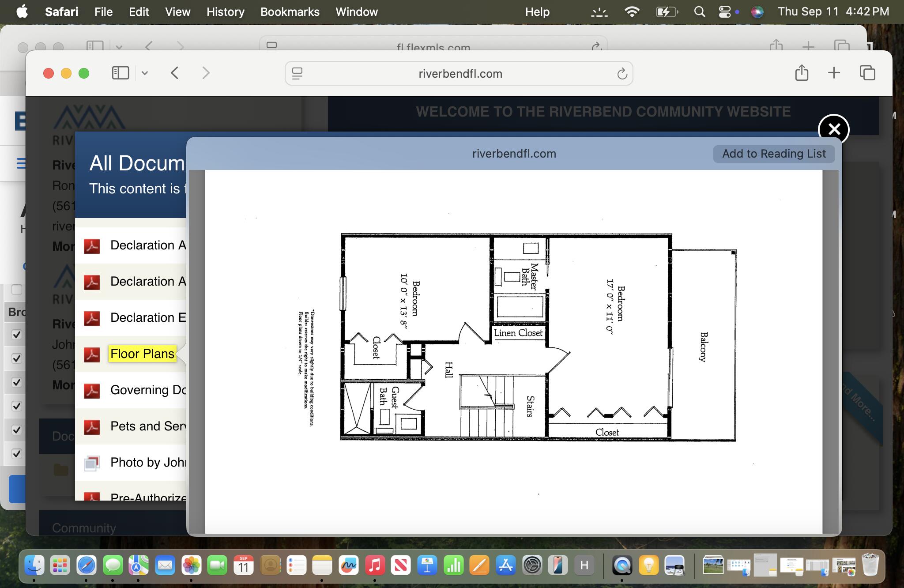Uncheck the third checkbox in the sidebar list

pyautogui.click(x=16, y=382)
